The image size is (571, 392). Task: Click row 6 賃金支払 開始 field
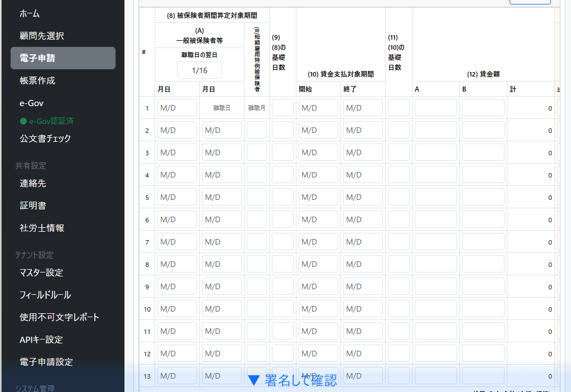tap(318, 219)
